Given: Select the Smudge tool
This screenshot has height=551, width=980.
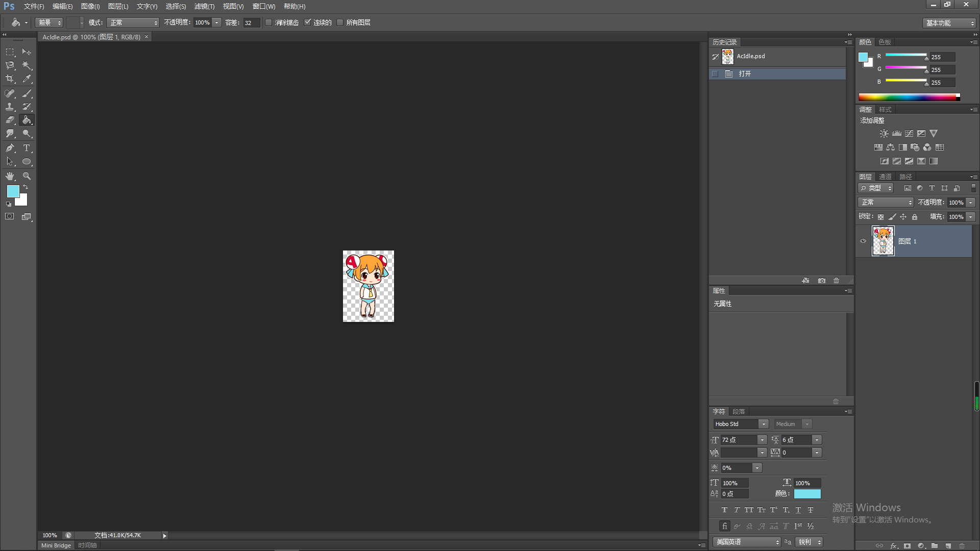Looking at the screenshot, I should click(x=10, y=133).
